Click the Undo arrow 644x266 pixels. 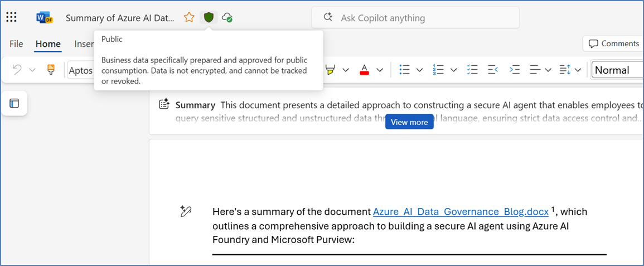17,70
